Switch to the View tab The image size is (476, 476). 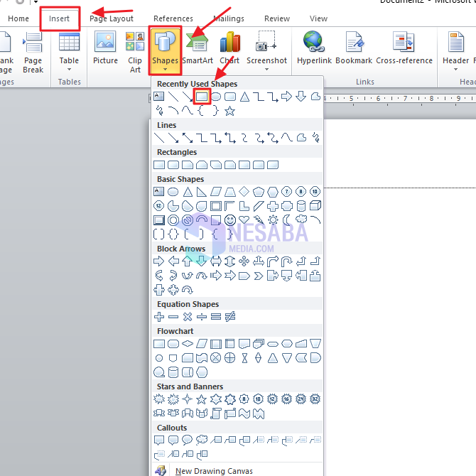pos(318,18)
